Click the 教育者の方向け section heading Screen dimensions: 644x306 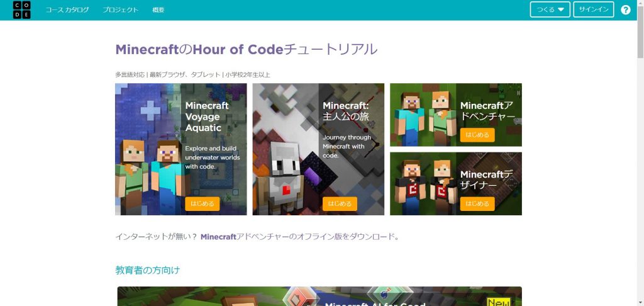pyautogui.click(x=147, y=270)
